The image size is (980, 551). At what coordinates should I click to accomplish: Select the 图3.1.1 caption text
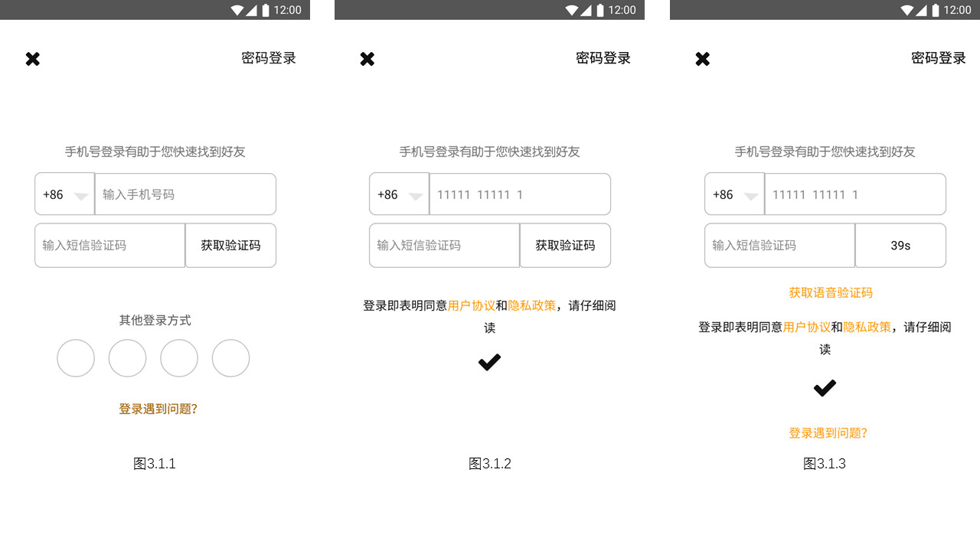pyautogui.click(x=155, y=464)
